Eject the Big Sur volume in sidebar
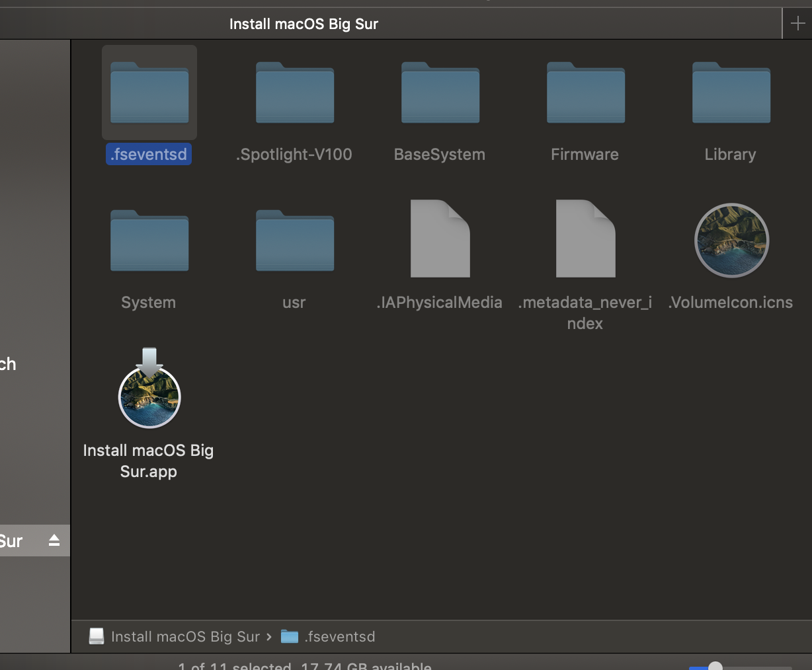 click(54, 540)
